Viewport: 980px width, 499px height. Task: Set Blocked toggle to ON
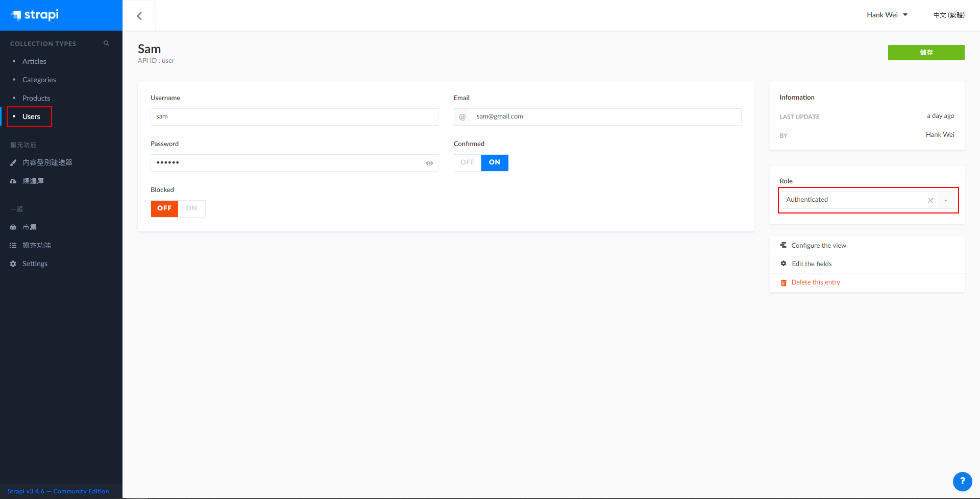191,208
